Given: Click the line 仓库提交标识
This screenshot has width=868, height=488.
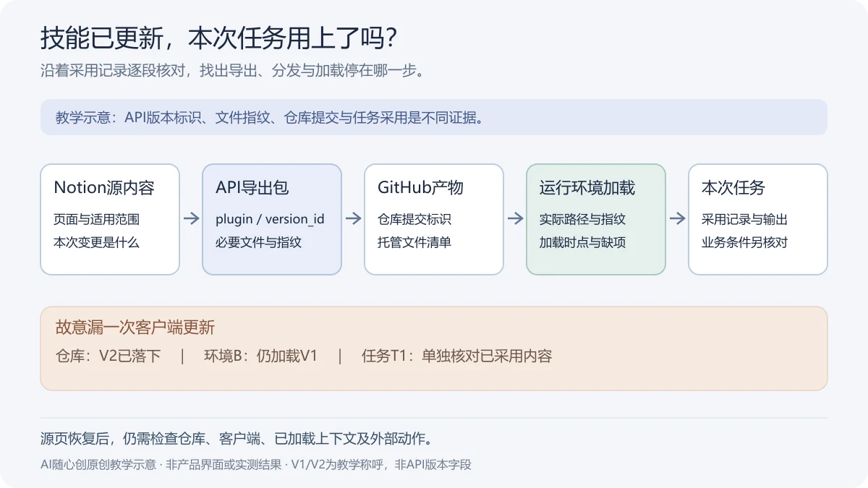Looking at the screenshot, I should coord(414,219).
